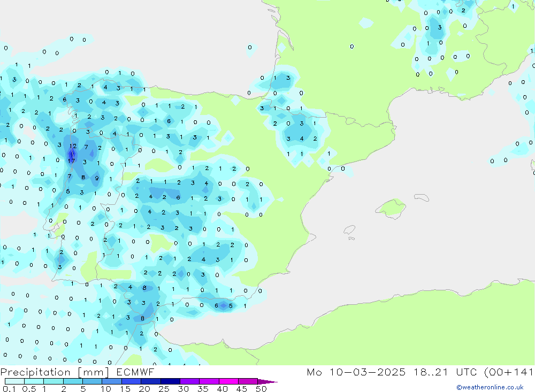Pick the 25–30 mm legend color swatch
This screenshot has height=392, width=535.
[170, 381]
